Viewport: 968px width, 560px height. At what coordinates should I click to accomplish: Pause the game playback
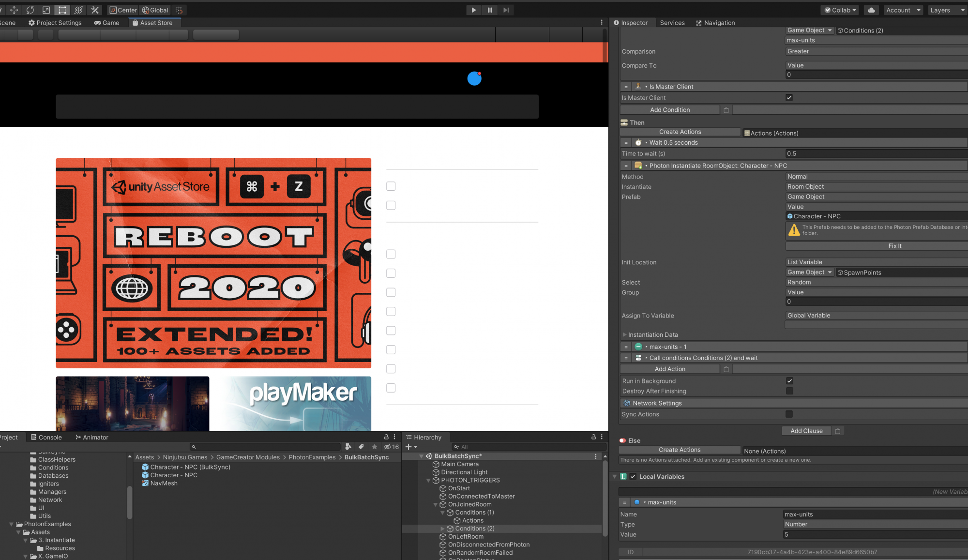tap(490, 10)
